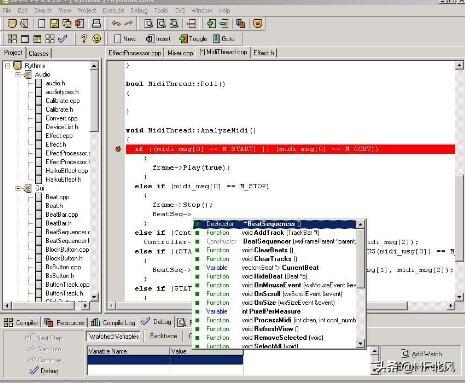Open the Execute menu
Screen dimensions: 465x383
[113, 10]
